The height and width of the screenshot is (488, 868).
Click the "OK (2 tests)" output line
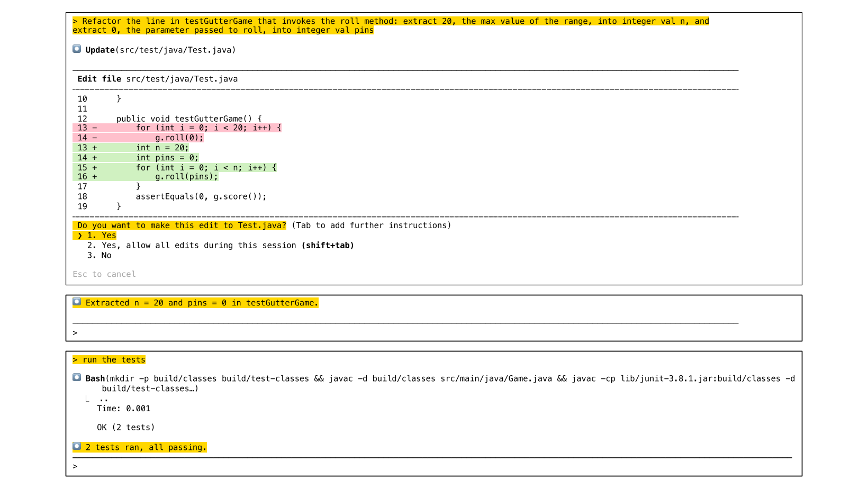[x=125, y=428]
